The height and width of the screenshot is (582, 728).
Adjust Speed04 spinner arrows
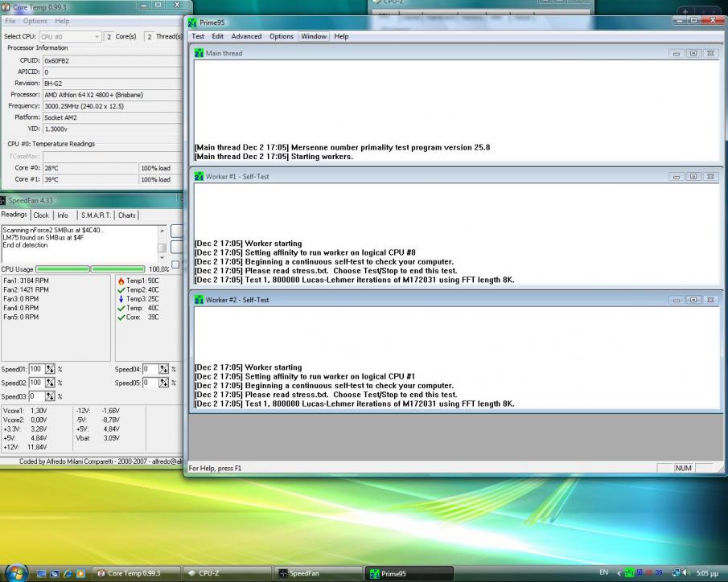pyautogui.click(x=163, y=369)
